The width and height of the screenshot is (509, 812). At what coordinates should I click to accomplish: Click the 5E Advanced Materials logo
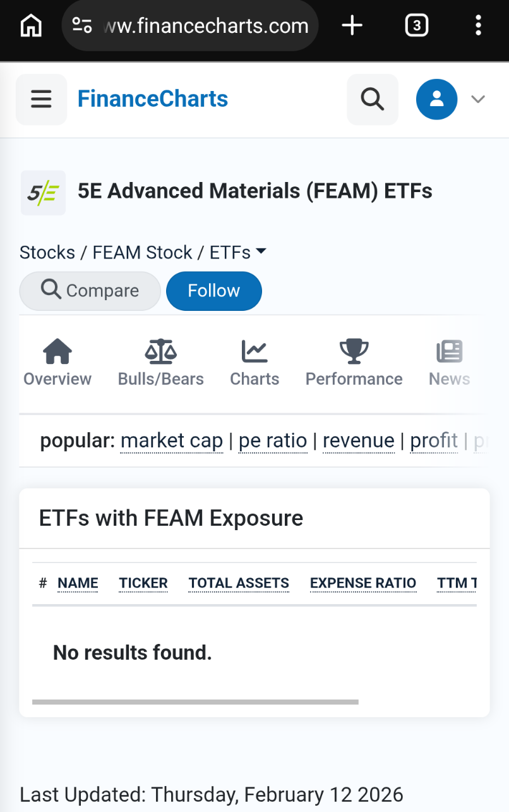(x=43, y=193)
